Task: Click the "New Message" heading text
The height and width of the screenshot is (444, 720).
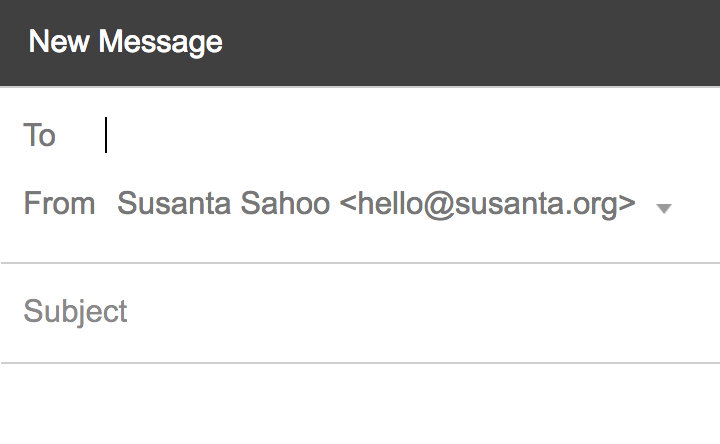Action: [125, 43]
